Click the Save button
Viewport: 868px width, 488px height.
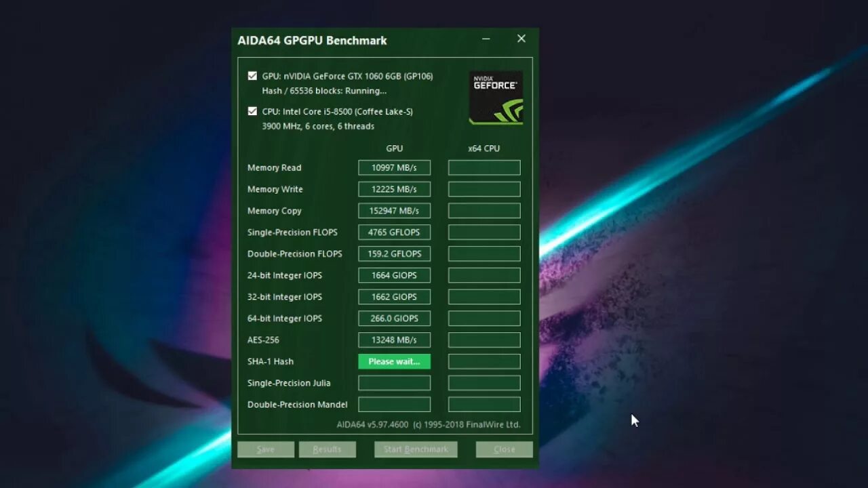point(266,449)
